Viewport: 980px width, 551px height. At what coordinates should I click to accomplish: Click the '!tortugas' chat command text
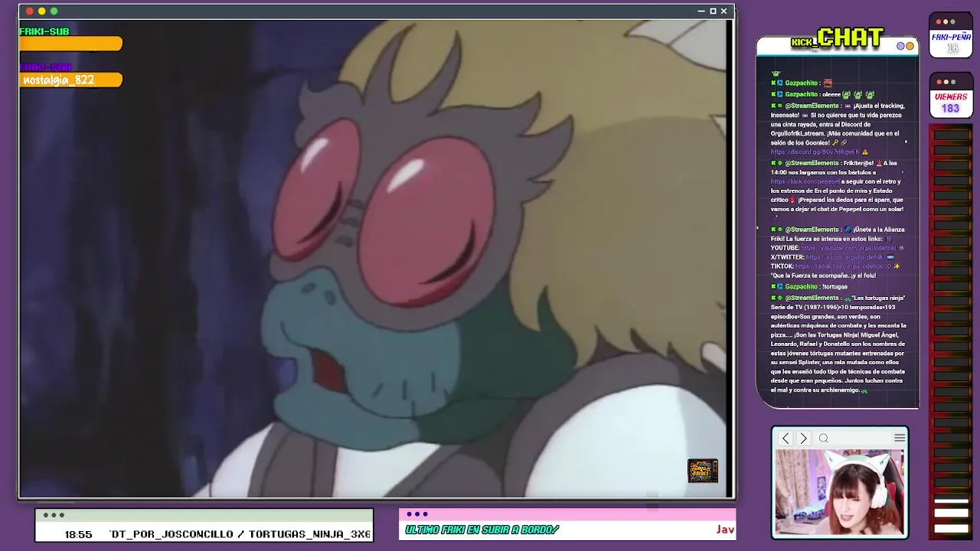[835, 286]
